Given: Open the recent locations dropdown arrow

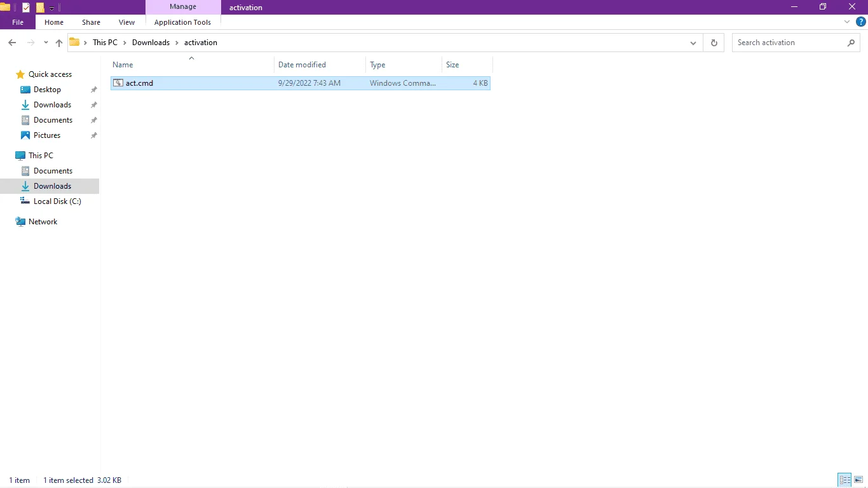Looking at the screenshot, I should pos(46,43).
